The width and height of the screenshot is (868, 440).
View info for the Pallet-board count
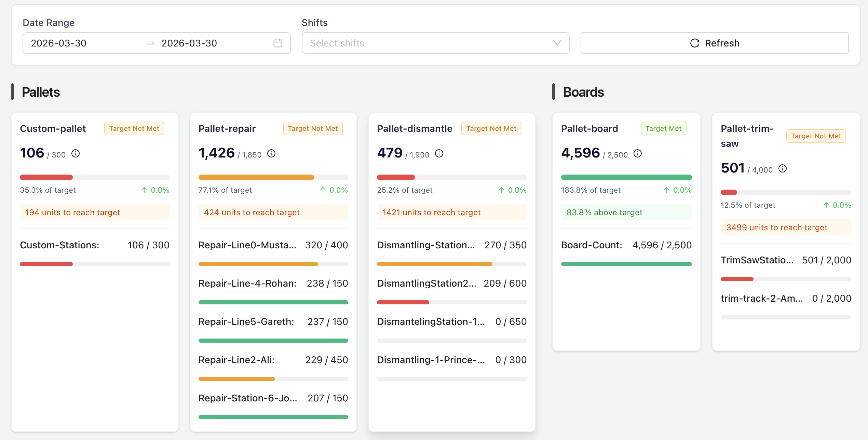click(x=638, y=154)
